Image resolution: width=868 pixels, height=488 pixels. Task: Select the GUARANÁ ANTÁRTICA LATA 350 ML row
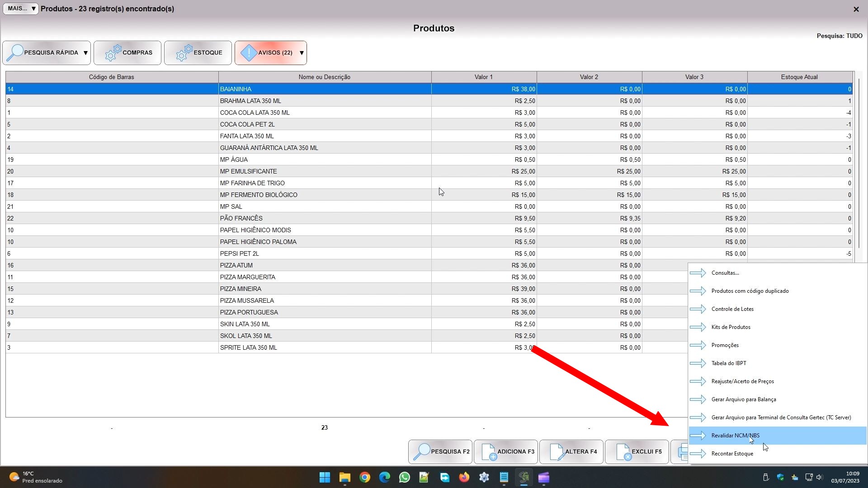point(429,148)
